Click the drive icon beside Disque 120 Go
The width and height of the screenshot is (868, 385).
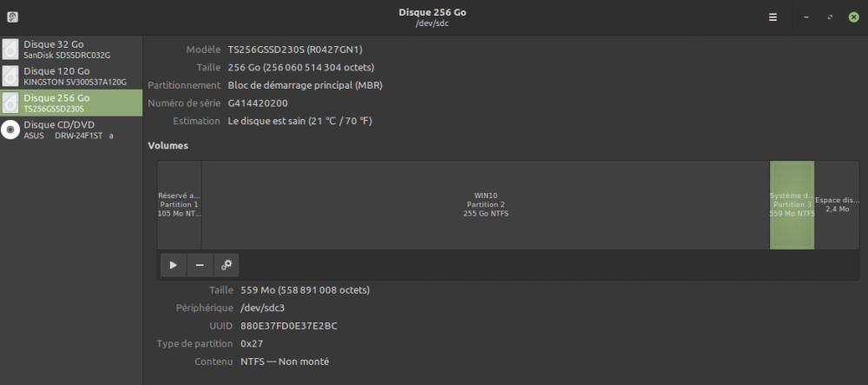(11, 76)
